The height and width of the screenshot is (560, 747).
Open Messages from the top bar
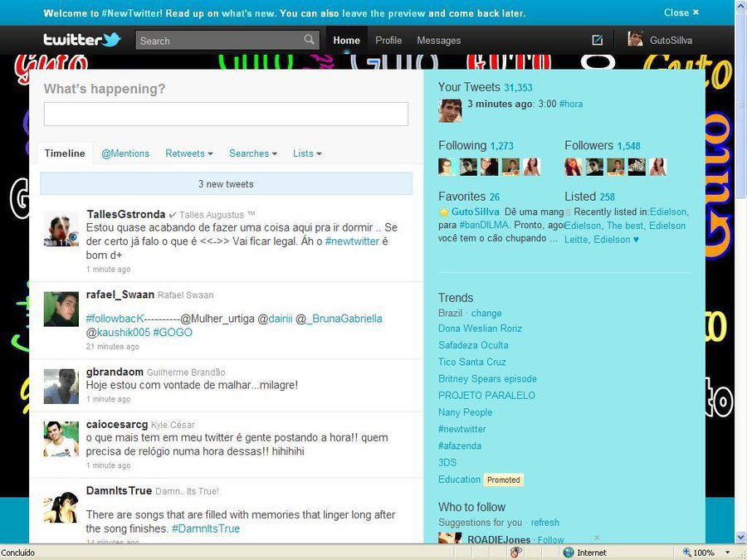click(x=439, y=41)
